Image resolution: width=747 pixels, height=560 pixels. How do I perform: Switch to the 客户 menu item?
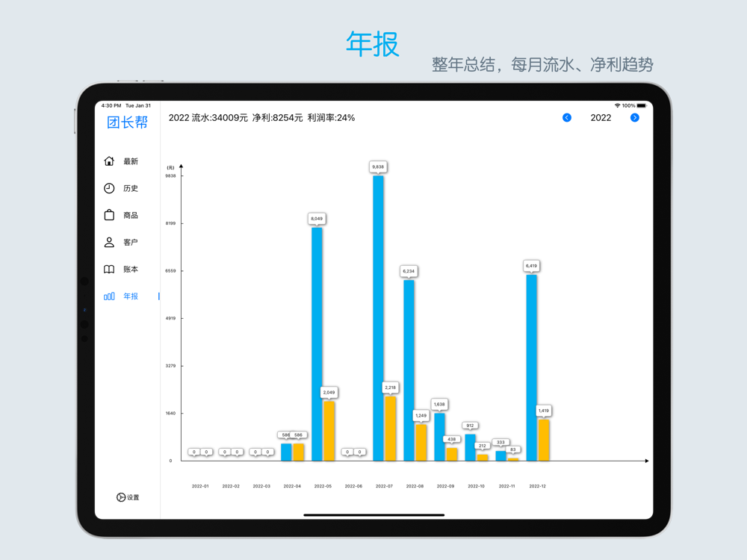(131, 243)
